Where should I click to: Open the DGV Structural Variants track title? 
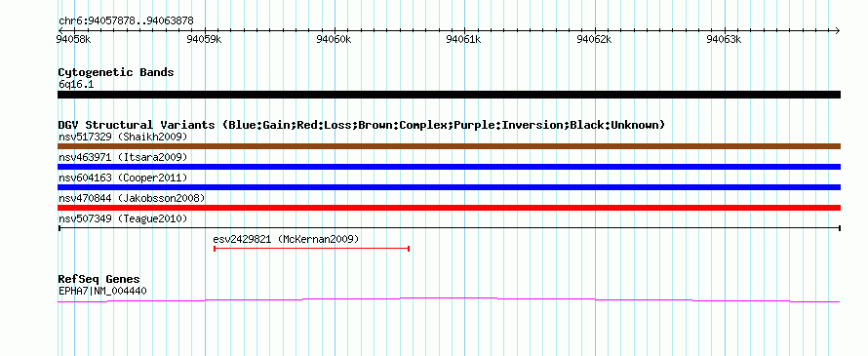[x=362, y=125]
